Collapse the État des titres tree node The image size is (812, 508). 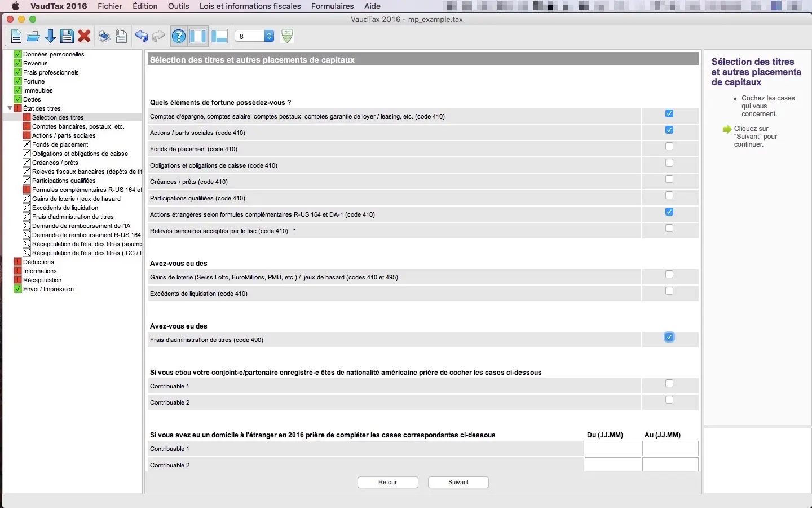pyautogui.click(x=10, y=108)
